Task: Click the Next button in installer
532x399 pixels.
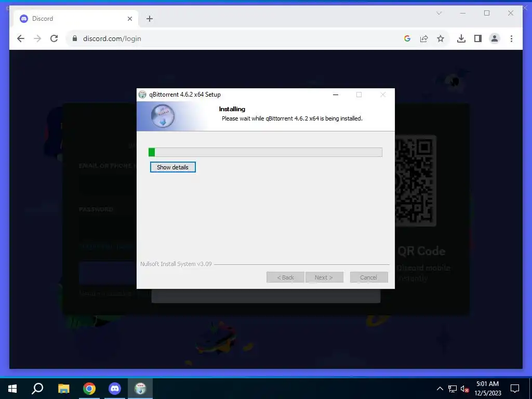Action: (x=324, y=277)
